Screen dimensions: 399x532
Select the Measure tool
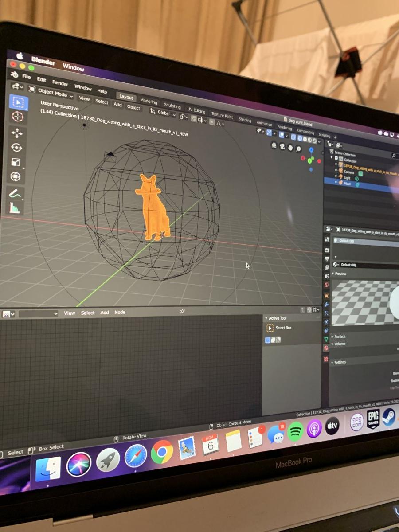click(15, 207)
